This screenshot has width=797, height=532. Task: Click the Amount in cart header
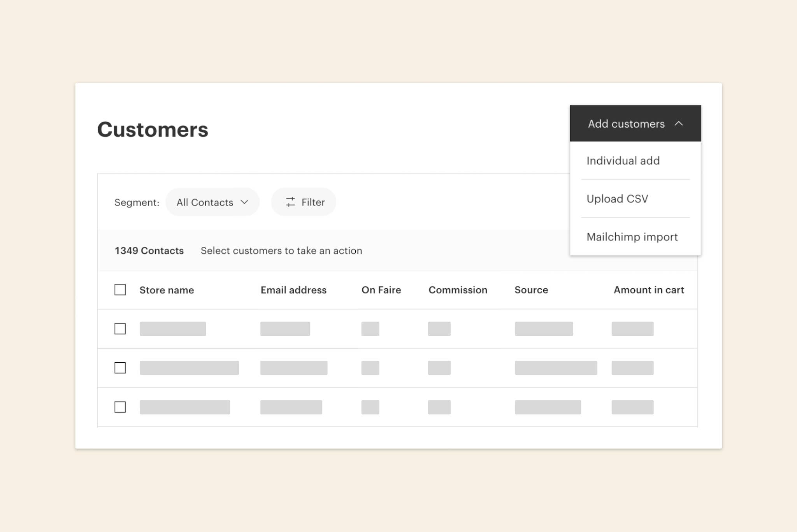pos(649,290)
